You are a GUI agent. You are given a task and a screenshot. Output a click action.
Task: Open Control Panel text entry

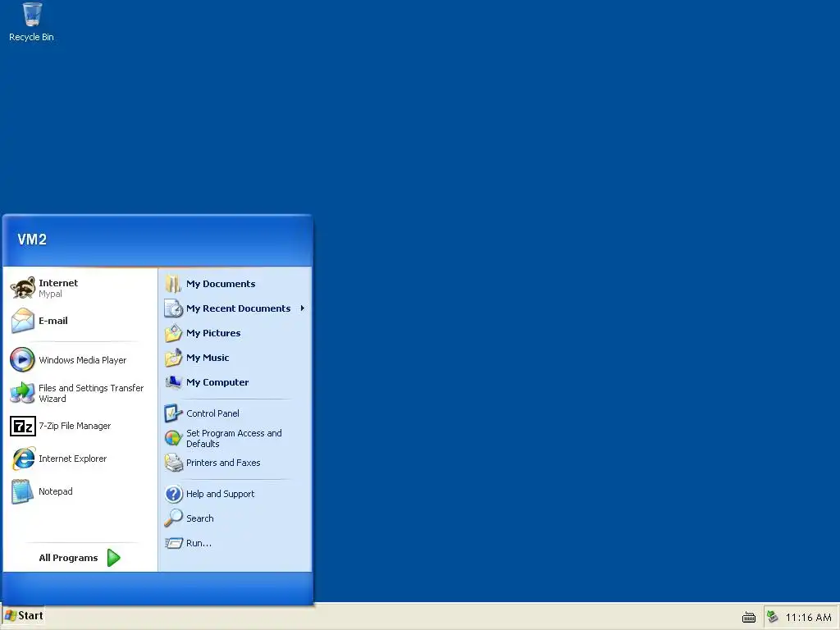[x=212, y=413]
